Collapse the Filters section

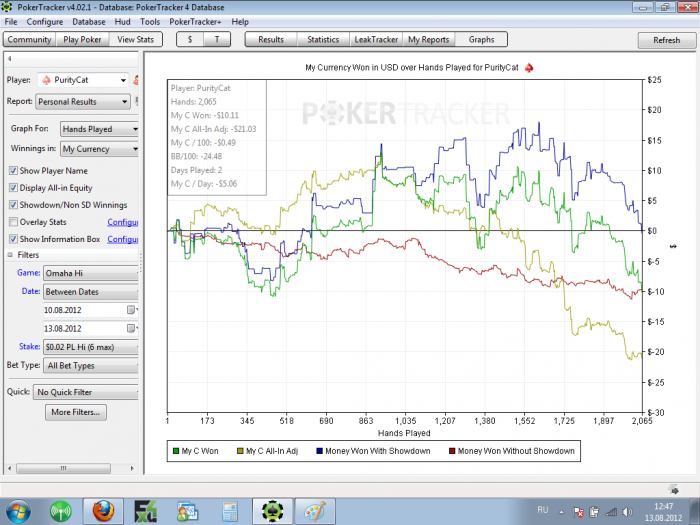[10, 255]
